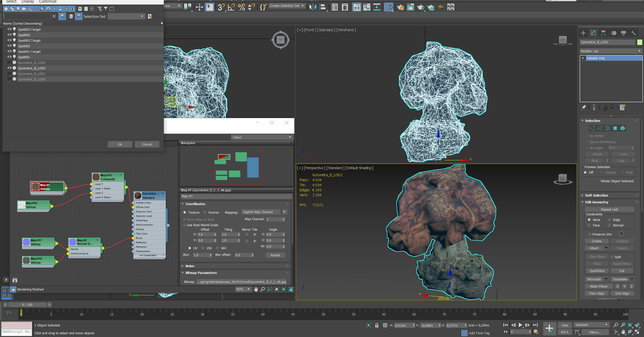Toggle visibility of Gyromitra_II_LOD2
The image size is (644, 337).
[10, 68]
